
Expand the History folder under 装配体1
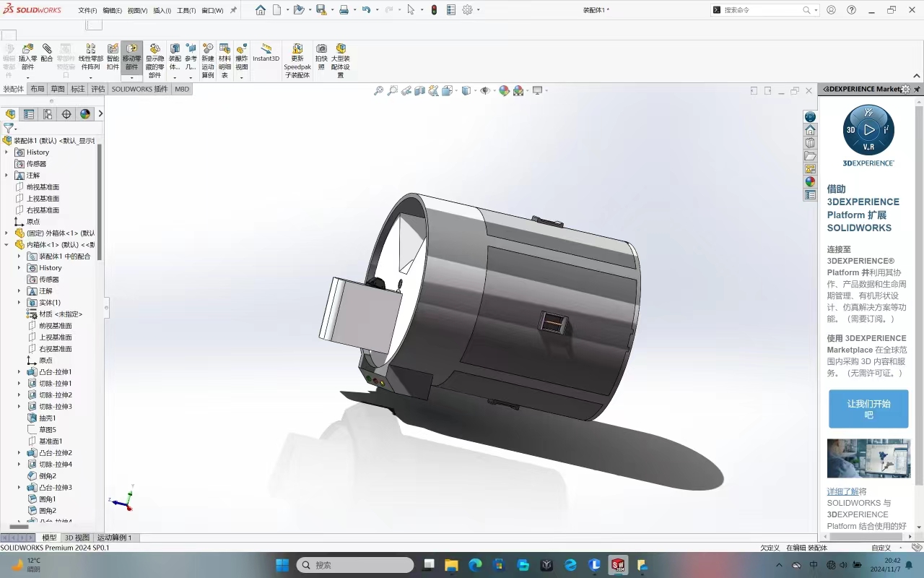(x=6, y=152)
